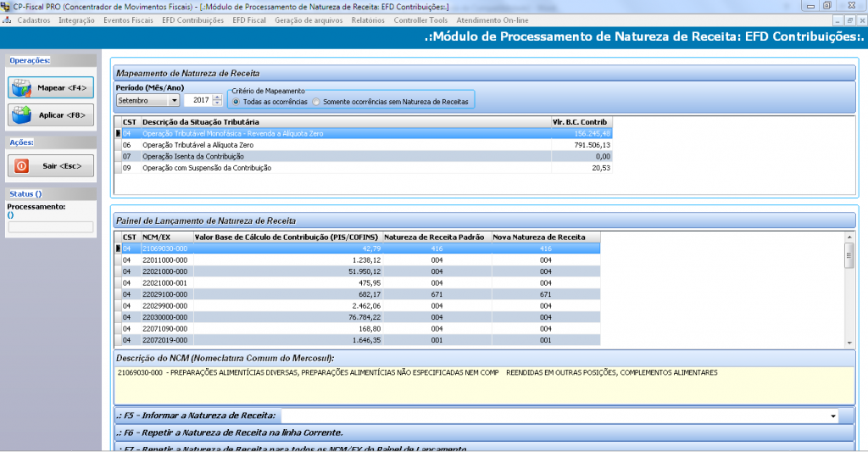
Task: Click the value 51.950,12 in the base column
Action: point(364,271)
